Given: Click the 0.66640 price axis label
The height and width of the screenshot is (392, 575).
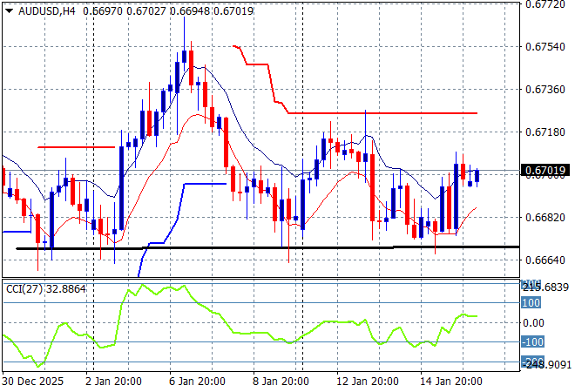Looking at the screenshot, I should click(x=547, y=260).
